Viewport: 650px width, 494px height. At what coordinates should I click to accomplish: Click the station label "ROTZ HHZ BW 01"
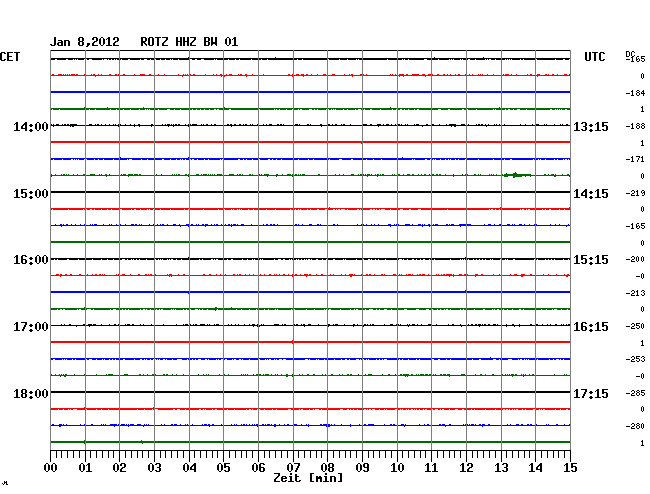point(189,42)
